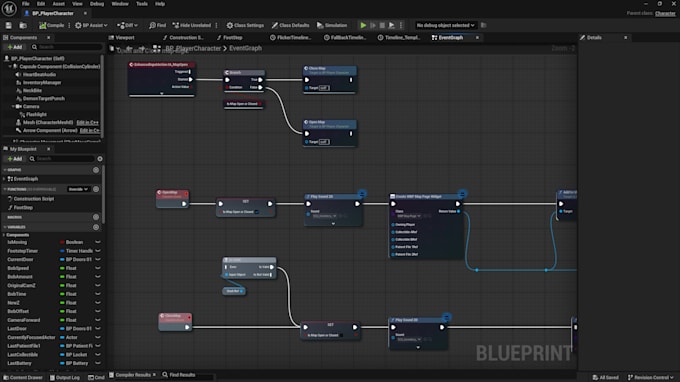This screenshot has width=680, height=382.
Task: Collapse the Camera component tree
Action: (13, 106)
